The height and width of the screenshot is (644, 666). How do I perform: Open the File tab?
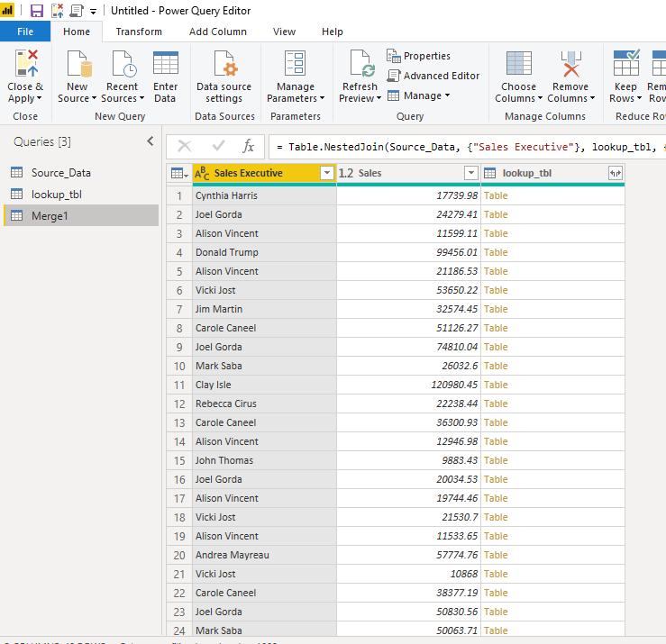point(25,32)
